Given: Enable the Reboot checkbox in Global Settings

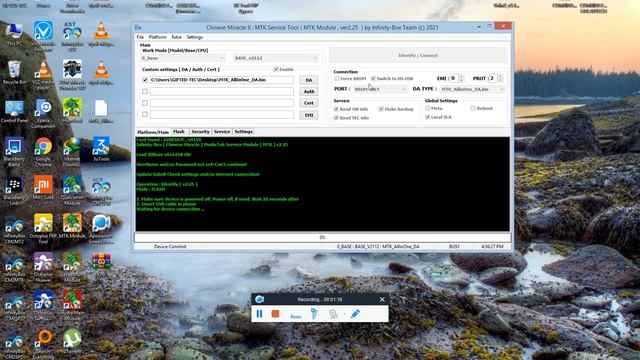Looking at the screenshot, I should 473,108.
